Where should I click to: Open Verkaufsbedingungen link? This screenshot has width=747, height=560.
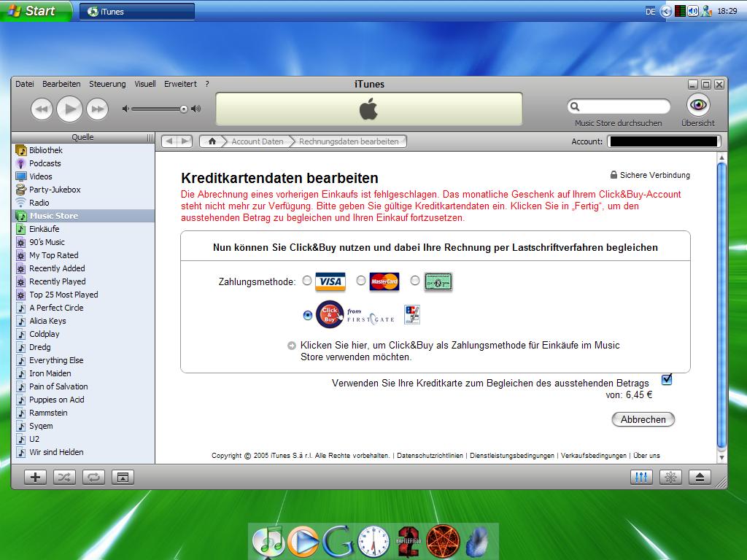point(594,456)
